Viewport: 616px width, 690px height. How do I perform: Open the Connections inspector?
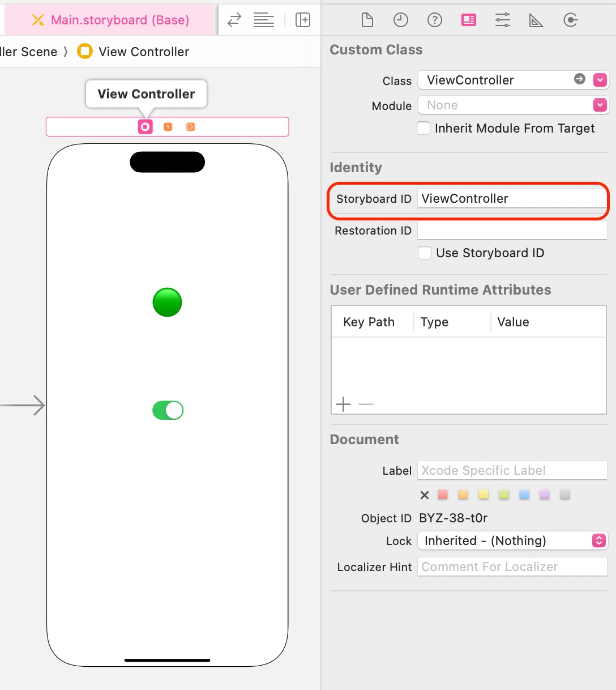[570, 20]
